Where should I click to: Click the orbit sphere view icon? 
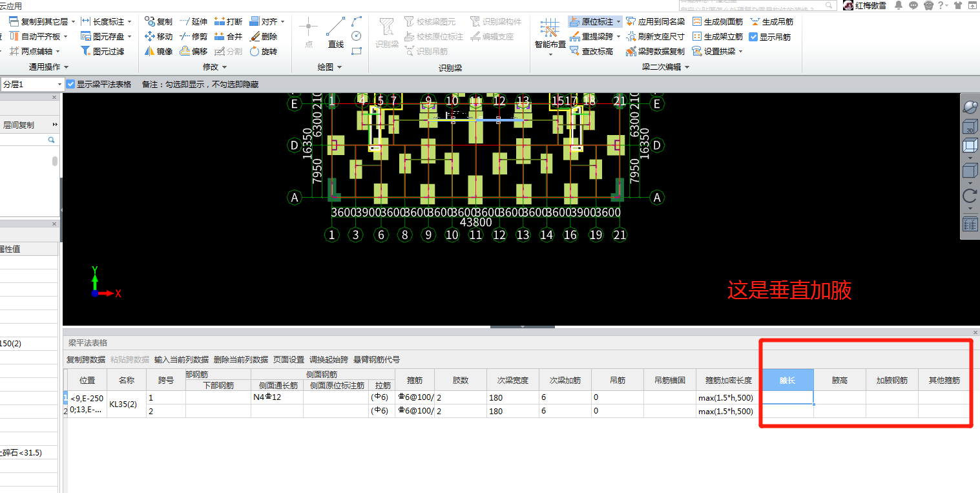click(x=970, y=107)
